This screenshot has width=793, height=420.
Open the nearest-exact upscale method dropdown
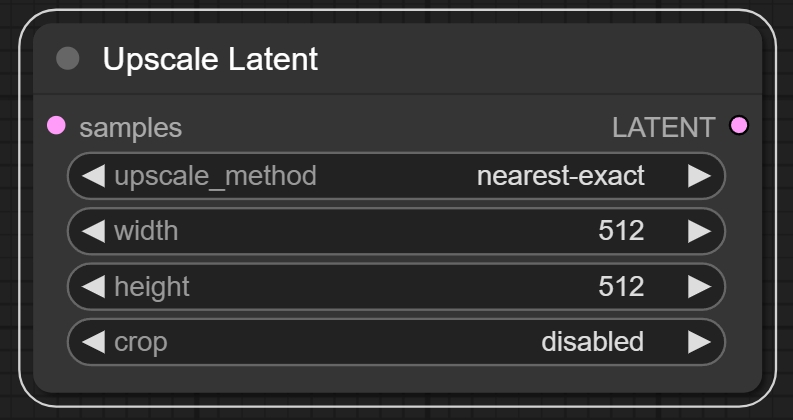[x=560, y=176]
